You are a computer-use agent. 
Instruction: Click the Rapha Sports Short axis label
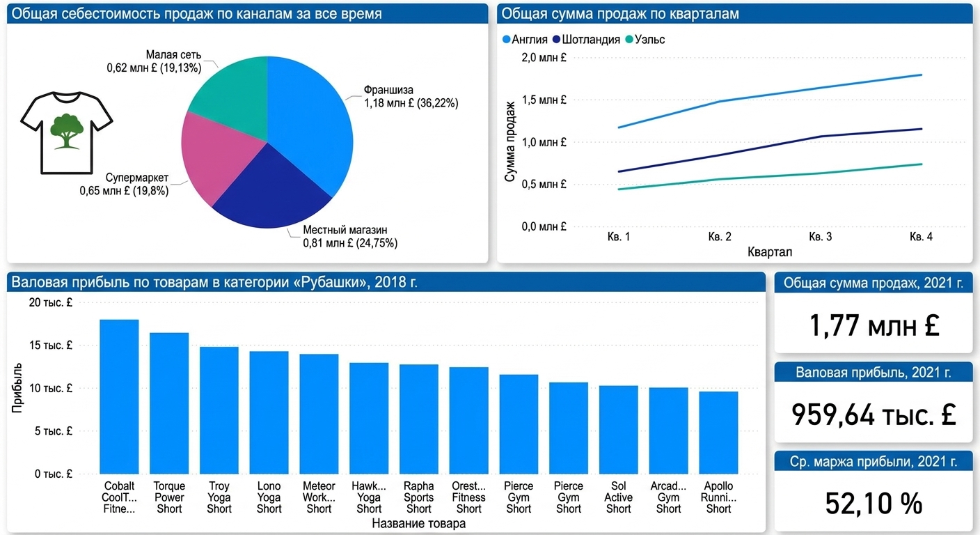pyautogui.click(x=419, y=497)
